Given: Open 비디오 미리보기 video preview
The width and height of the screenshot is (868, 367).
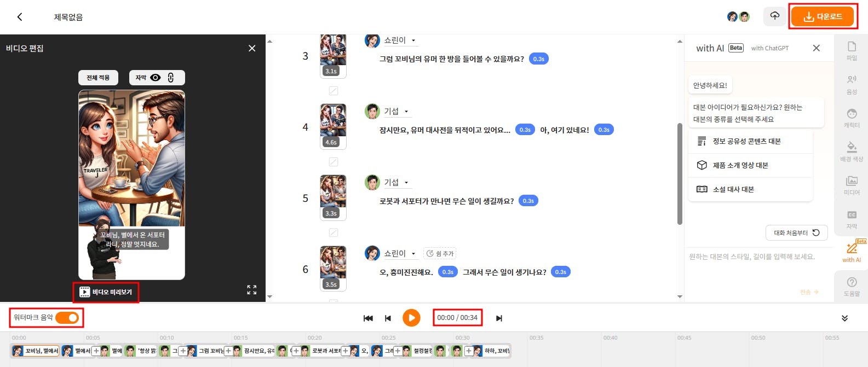Looking at the screenshot, I should click(106, 292).
